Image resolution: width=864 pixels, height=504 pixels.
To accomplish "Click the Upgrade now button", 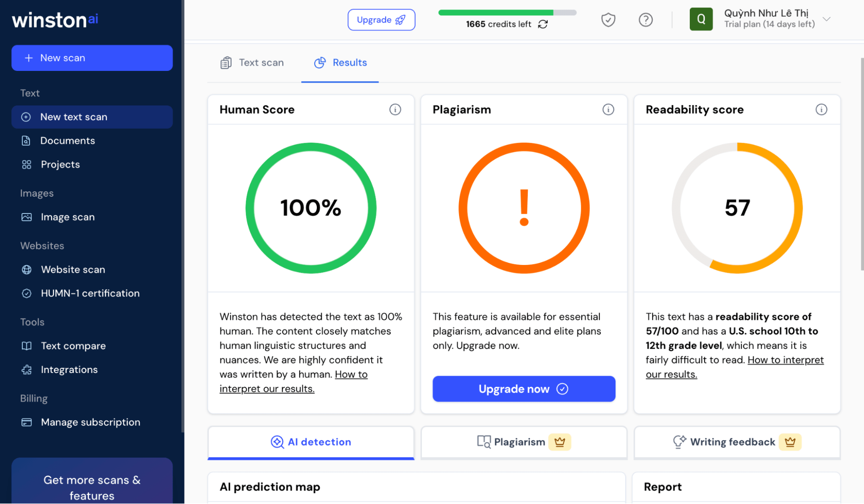I will tap(524, 389).
